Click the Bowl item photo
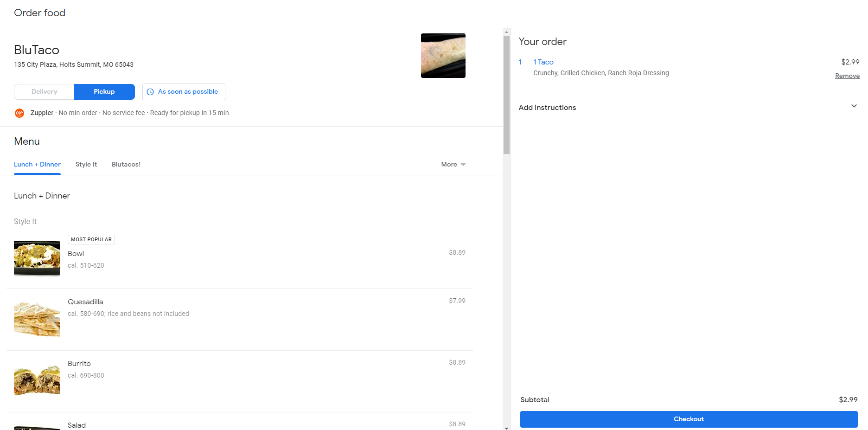The width and height of the screenshot is (868, 430). (37, 258)
